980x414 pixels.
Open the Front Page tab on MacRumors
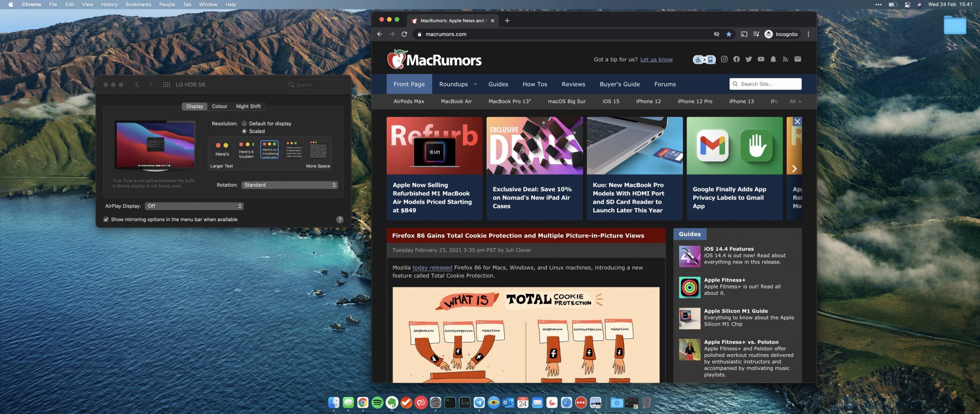pos(409,84)
